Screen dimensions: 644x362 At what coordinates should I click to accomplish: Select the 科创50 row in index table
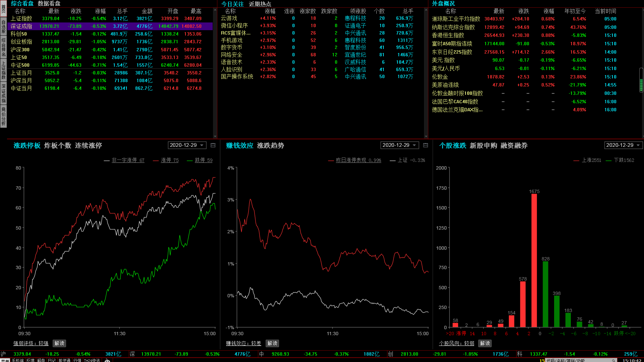[110, 34]
